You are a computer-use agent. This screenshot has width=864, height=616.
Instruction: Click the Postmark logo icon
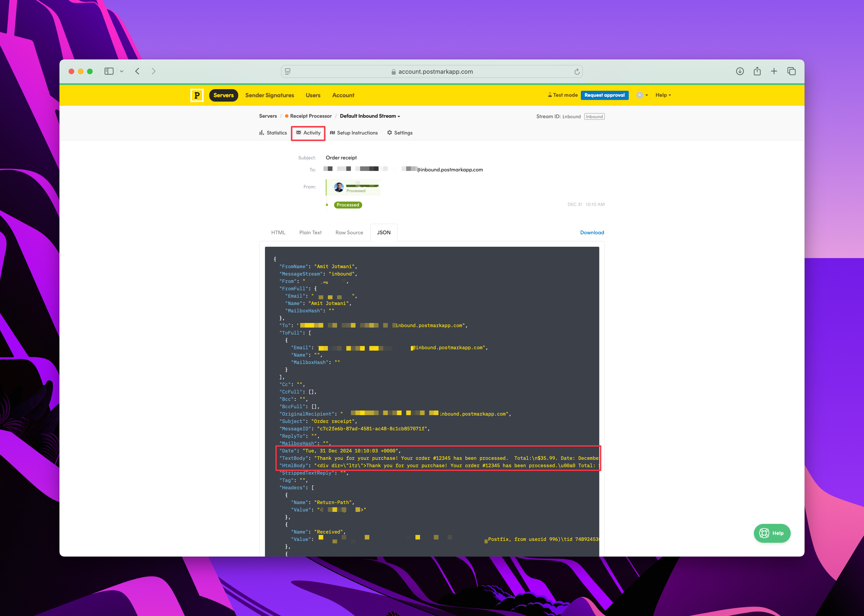pos(197,95)
